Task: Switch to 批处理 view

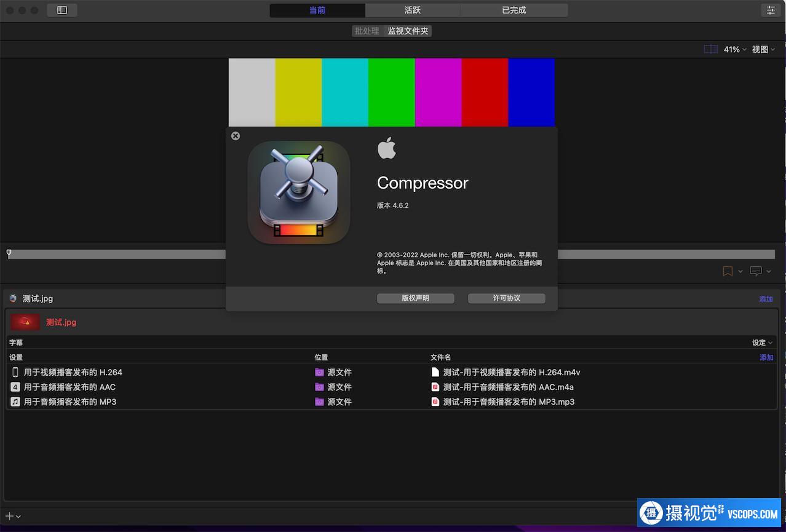Action: click(x=367, y=31)
